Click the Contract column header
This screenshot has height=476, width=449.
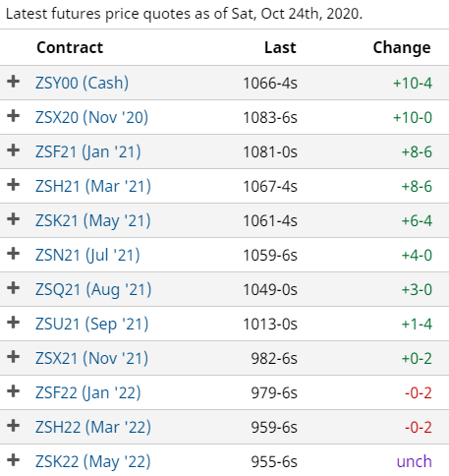(x=70, y=47)
